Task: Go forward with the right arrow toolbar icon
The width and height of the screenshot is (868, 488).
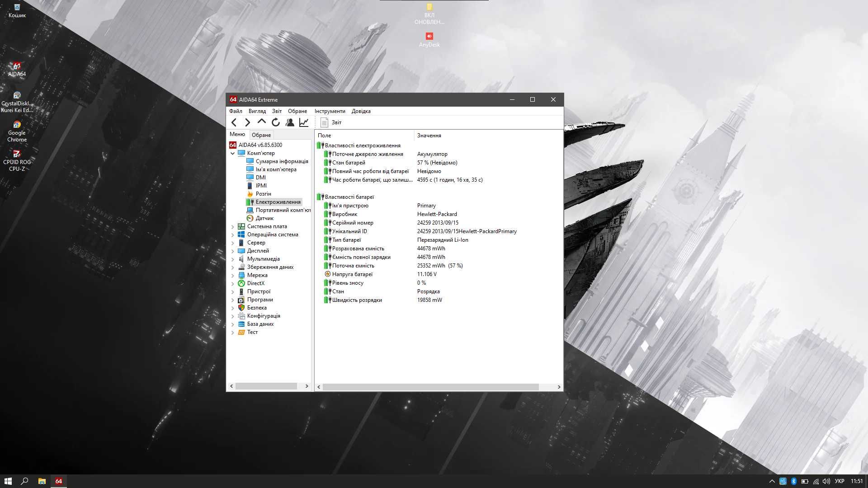Action: pyautogui.click(x=247, y=122)
